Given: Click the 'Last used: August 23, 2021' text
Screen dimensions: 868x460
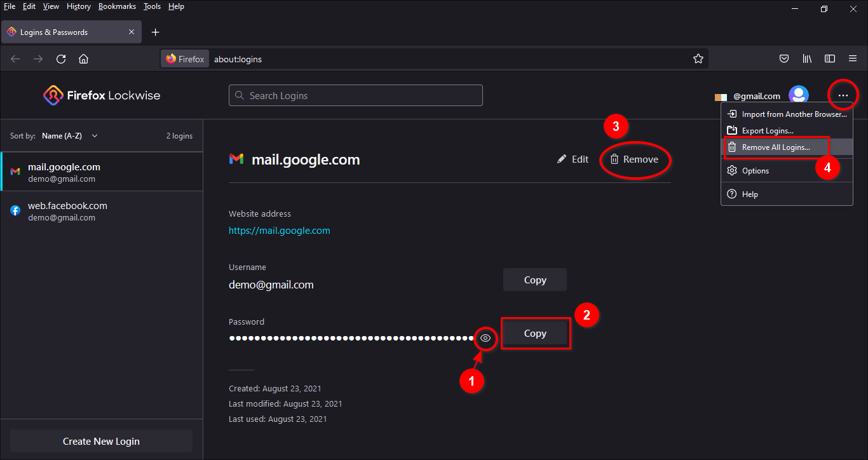Looking at the screenshot, I should tap(278, 419).
